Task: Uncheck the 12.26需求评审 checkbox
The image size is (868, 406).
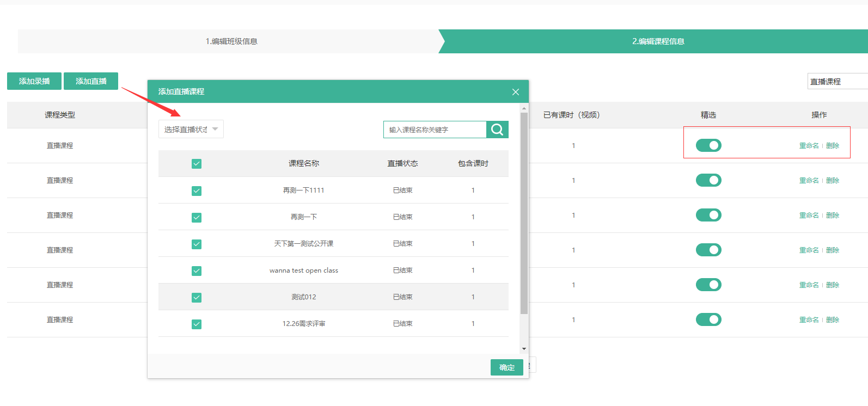Action: click(197, 324)
